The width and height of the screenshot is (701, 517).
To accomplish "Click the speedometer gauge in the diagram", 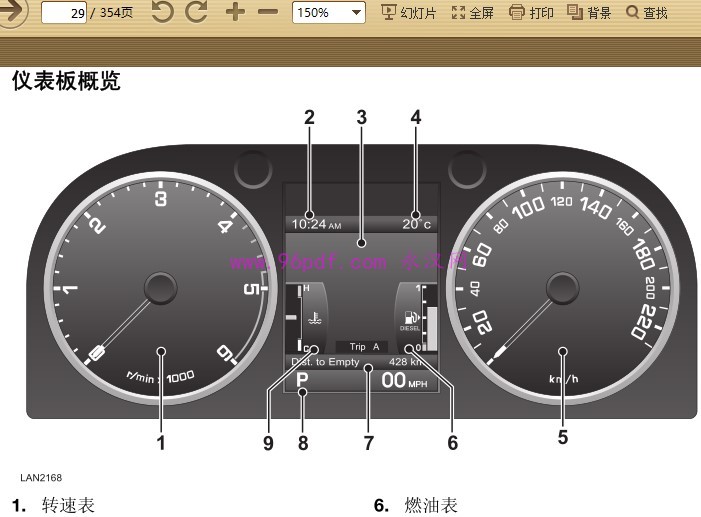I will point(562,288).
